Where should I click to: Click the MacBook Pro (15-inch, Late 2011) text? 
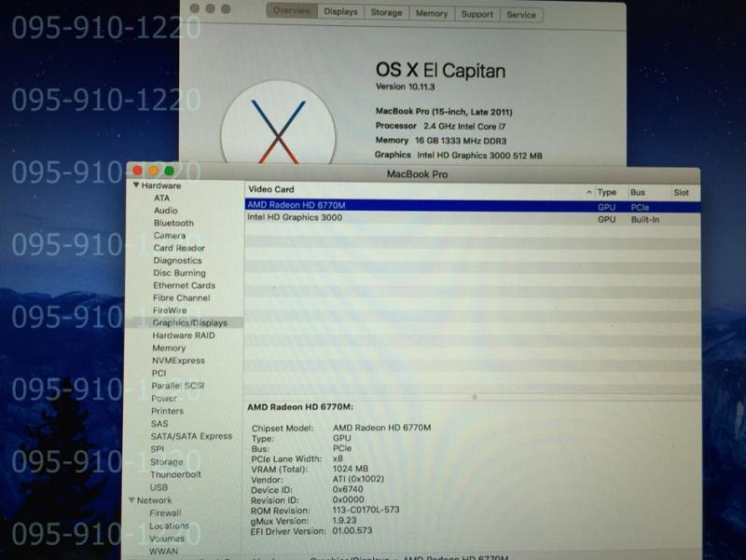[444, 112]
